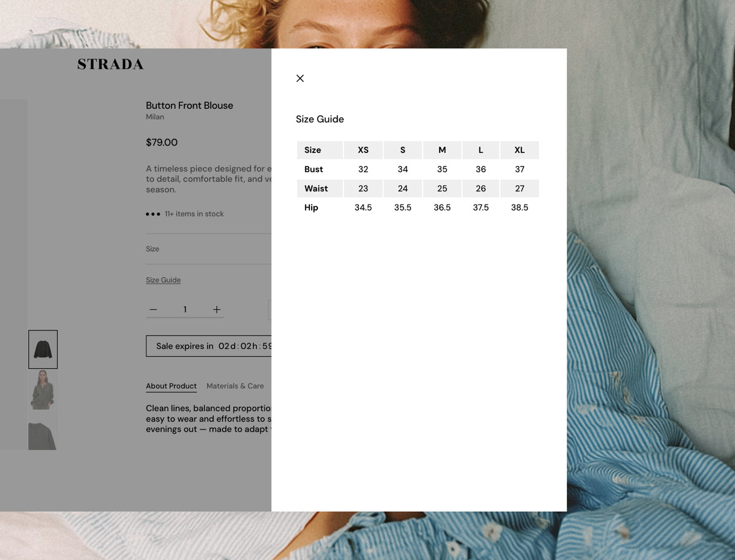Screen dimensions: 735x560
Task: Click the Size Guide link
Action: (x=163, y=280)
